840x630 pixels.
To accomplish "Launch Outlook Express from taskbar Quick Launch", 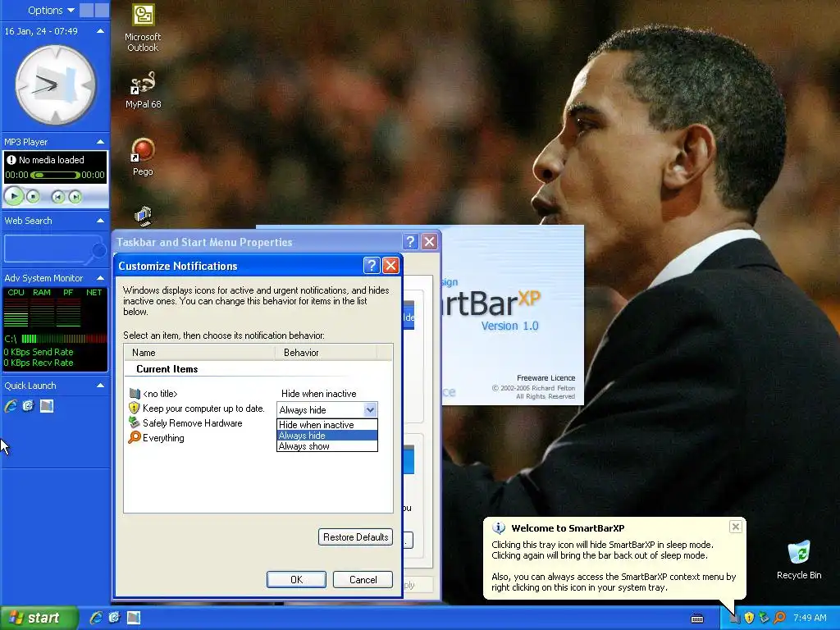I will (x=115, y=618).
